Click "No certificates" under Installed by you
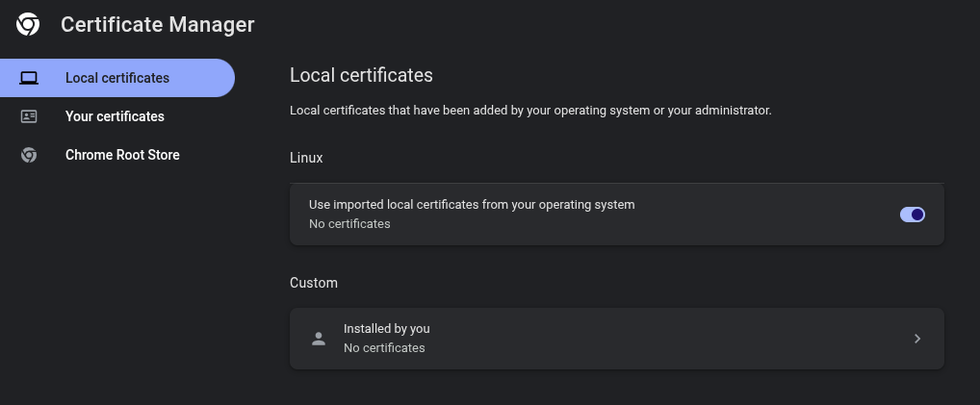 click(384, 348)
